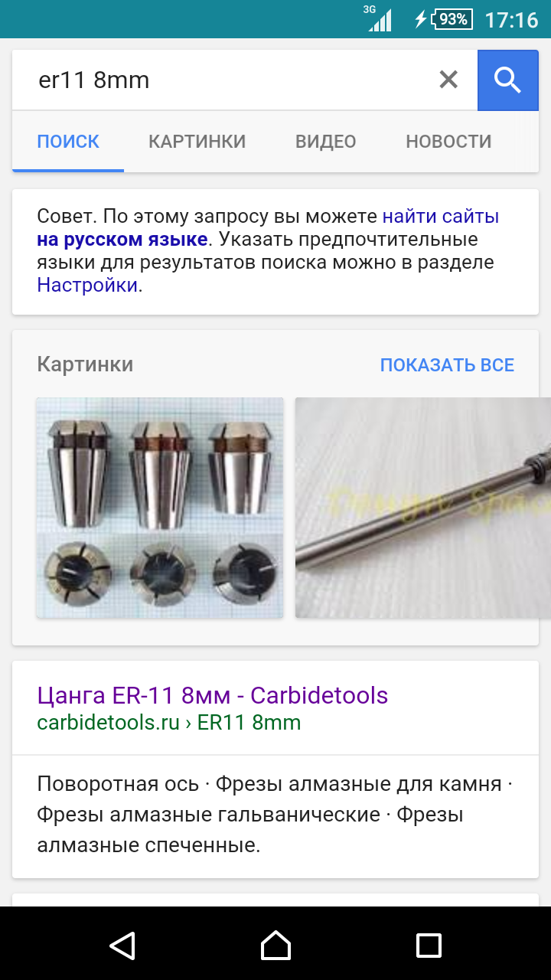Clear the search query with X icon
The image size is (551, 980).
pyautogui.click(x=448, y=80)
